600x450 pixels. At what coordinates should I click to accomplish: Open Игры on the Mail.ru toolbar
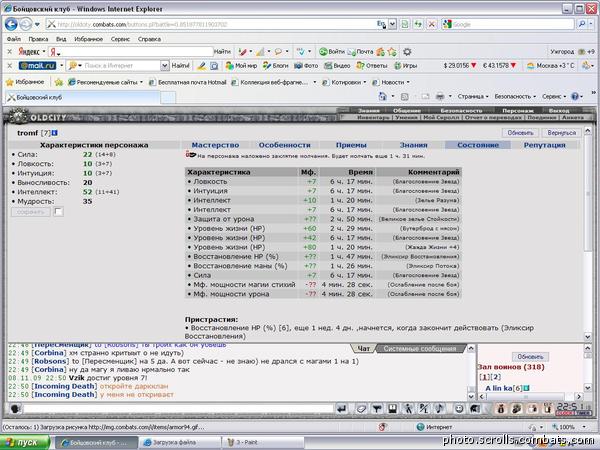coord(406,66)
